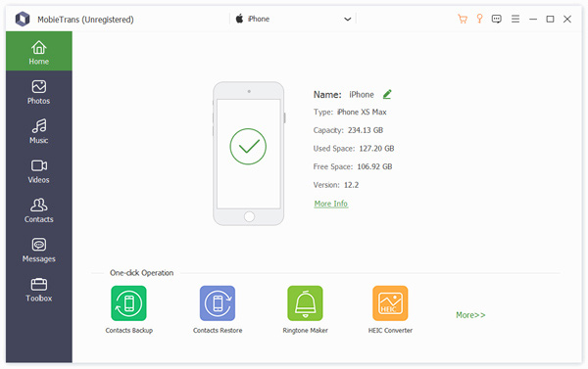Click the Free Space 106.92 GB text
588x369 pixels.
click(353, 166)
